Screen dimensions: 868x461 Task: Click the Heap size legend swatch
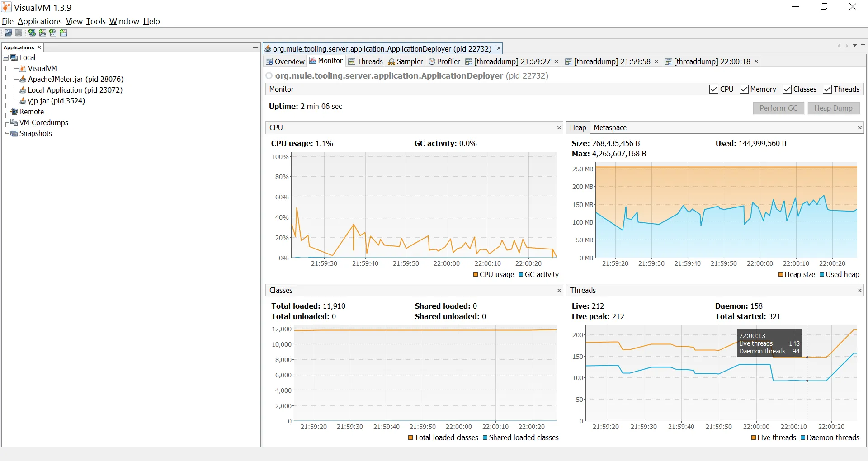pos(781,274)
